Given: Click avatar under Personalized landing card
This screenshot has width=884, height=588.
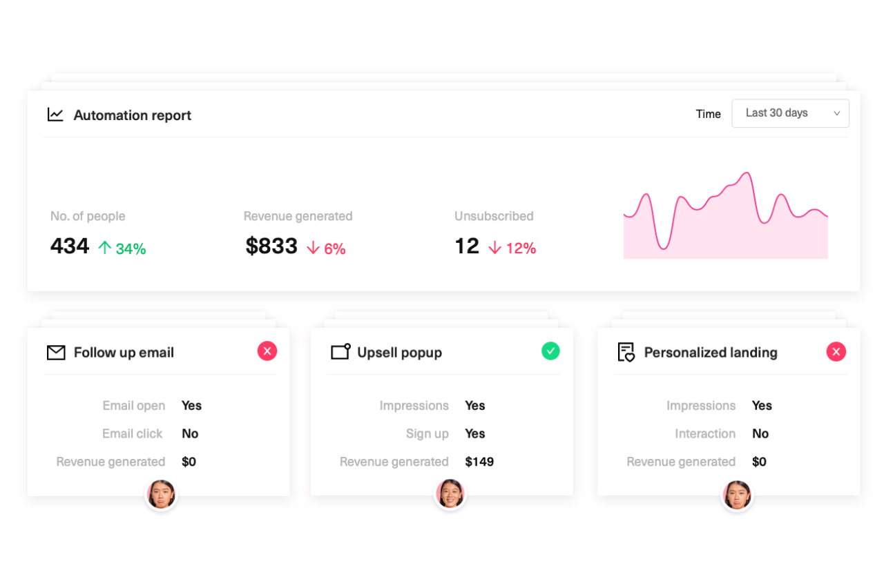Looking at the screenshot, I should tap(737, 495).
